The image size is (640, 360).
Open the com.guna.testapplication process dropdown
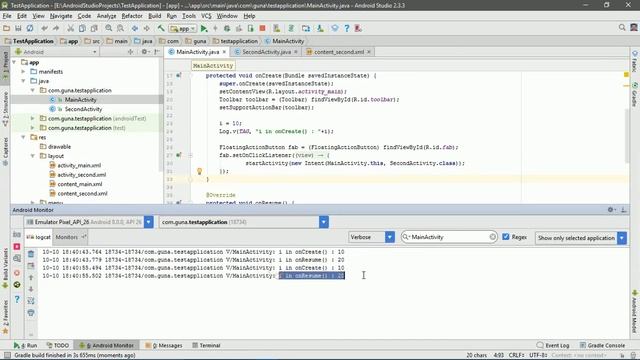click(x=324, y=222)
